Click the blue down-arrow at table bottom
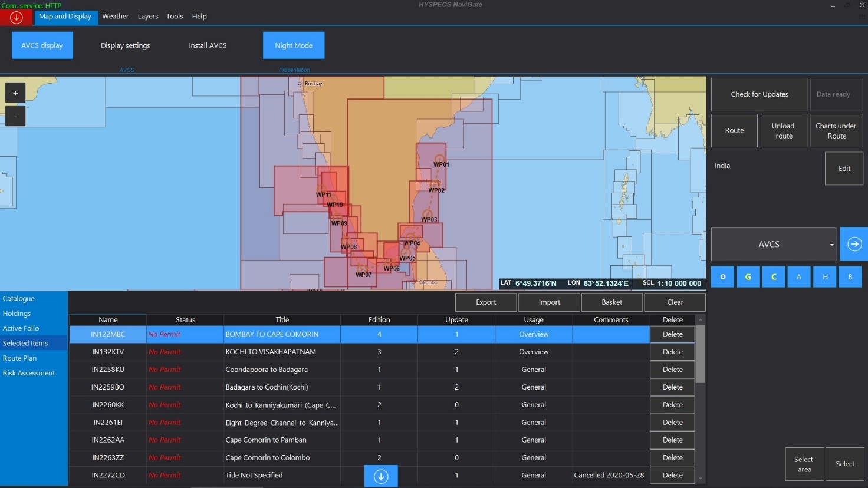Screen dimensions: 868x488 (381, 476)
